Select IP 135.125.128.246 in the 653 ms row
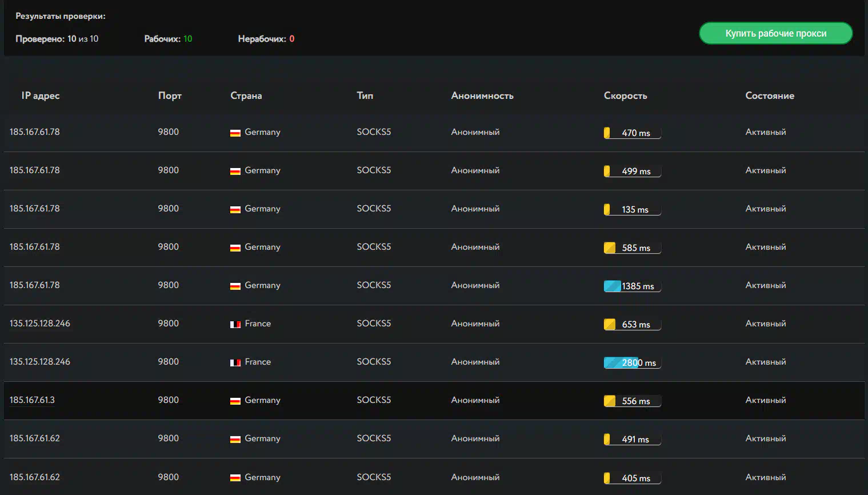868x495 pixels. click(40, 323)
